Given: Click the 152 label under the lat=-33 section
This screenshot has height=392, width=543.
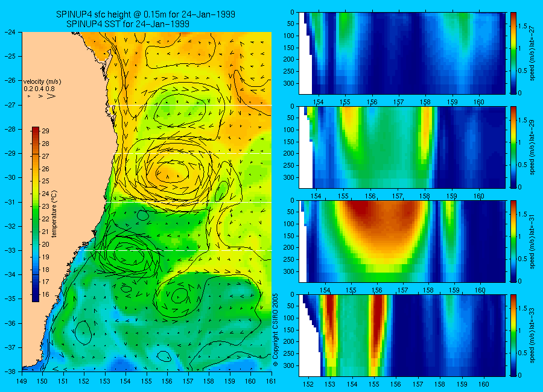Looking at the screenshot, I should 308,384.
